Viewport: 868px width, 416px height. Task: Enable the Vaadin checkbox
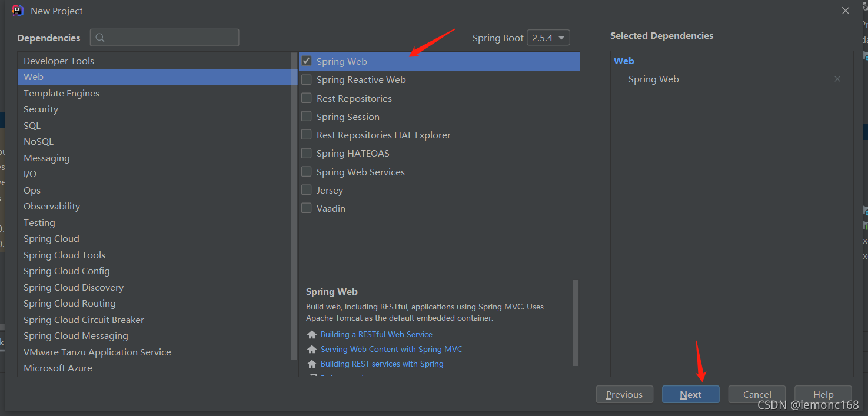click(x=307, y=208)
